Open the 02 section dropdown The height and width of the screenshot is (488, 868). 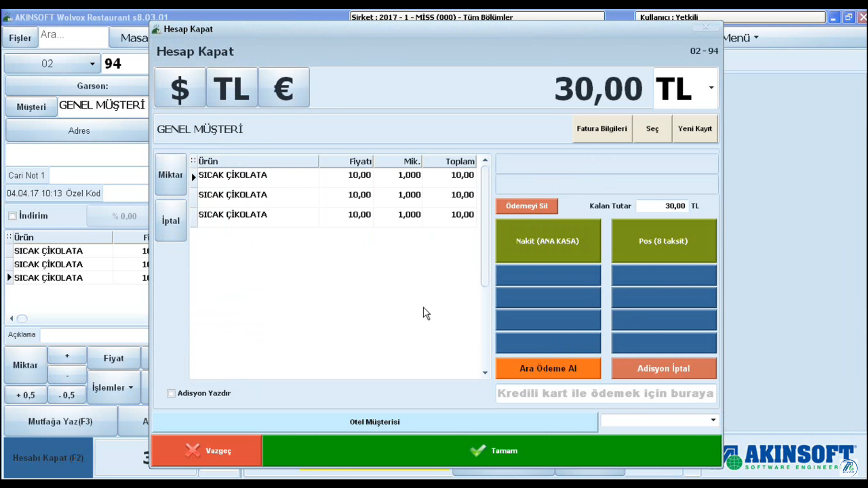tap(52, 64)
